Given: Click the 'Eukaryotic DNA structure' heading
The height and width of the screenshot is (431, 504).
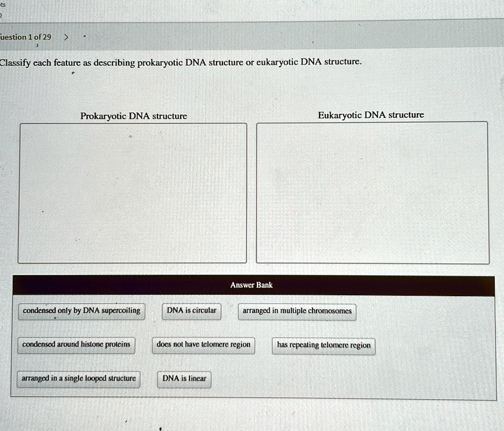Looking at the screenshot, I should point(371,115).
